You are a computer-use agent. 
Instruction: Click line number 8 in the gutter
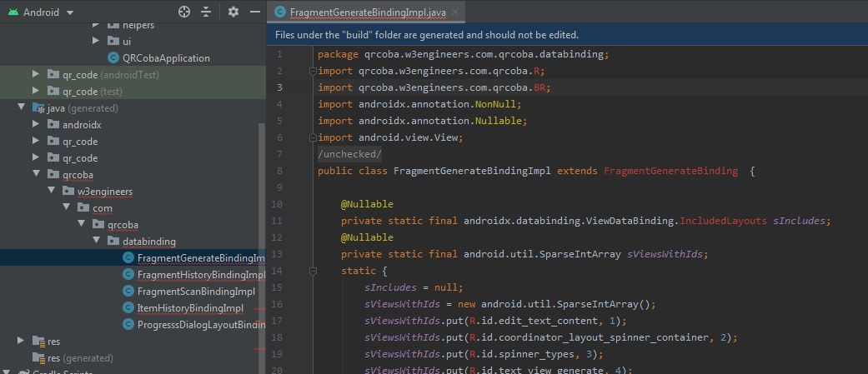279,171
